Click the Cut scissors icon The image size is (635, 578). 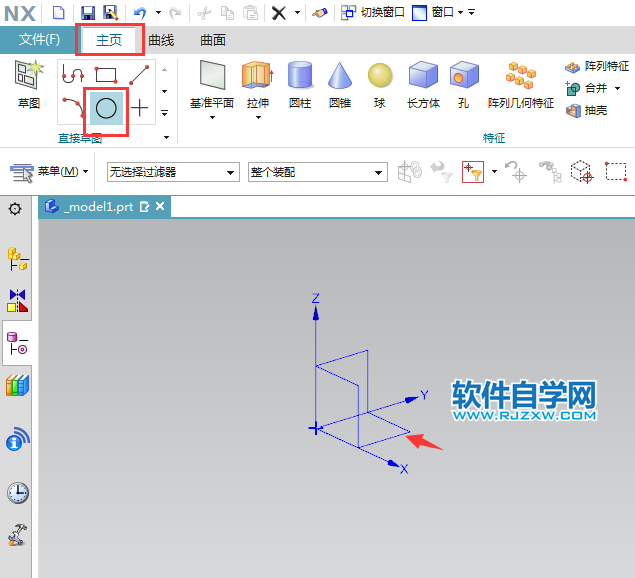(204, 13)
